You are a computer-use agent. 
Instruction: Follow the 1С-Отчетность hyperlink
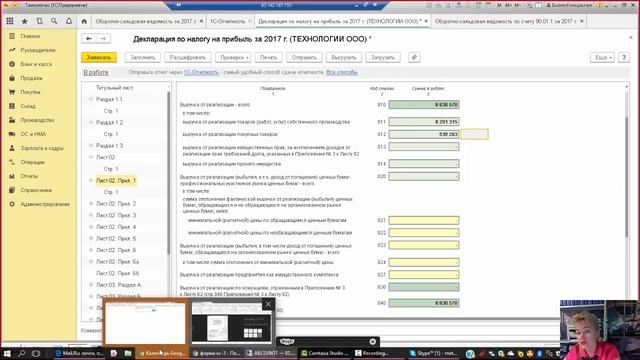pyautogui.click(x=201, y=72)
